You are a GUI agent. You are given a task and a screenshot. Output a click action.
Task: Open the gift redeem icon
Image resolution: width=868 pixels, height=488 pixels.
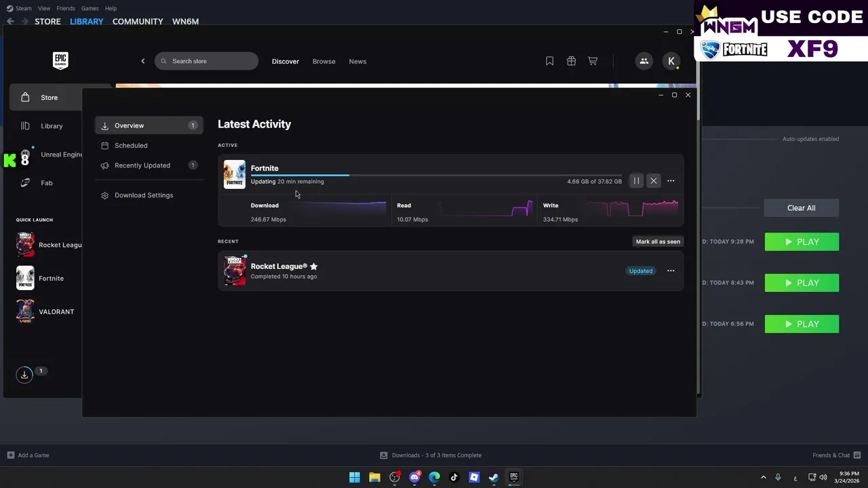tap(571, 61)
